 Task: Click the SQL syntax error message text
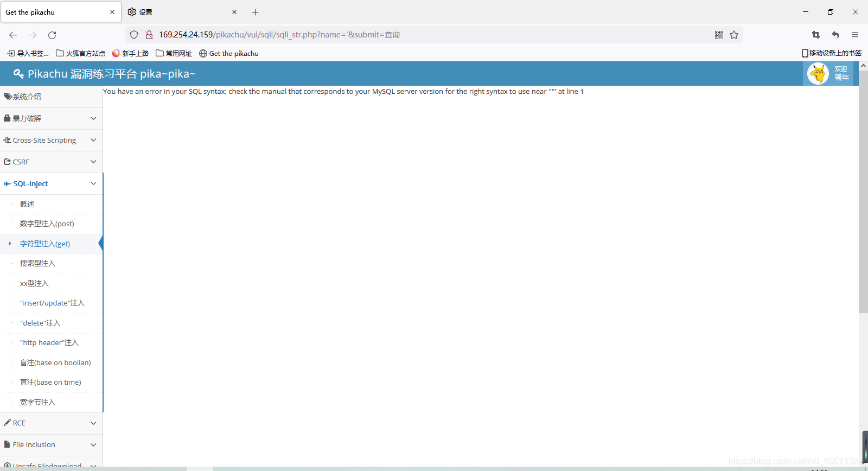(343, 91)
